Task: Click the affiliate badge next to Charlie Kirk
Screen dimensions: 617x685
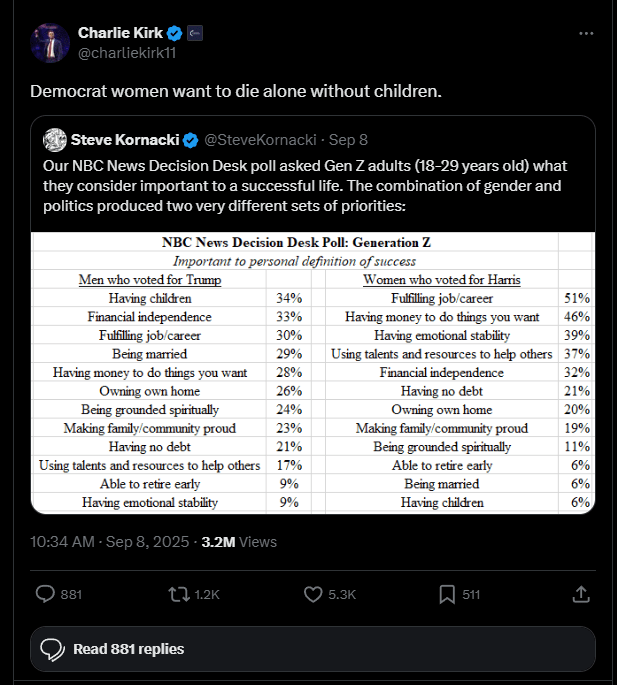Action: 195,33
